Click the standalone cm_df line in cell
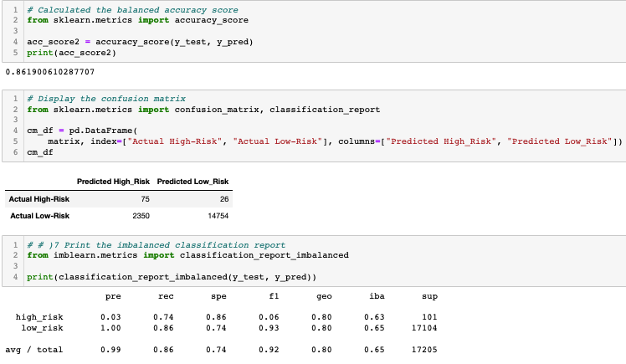The height and width of the screenshot is (364, 626). (x=40, y=152)
